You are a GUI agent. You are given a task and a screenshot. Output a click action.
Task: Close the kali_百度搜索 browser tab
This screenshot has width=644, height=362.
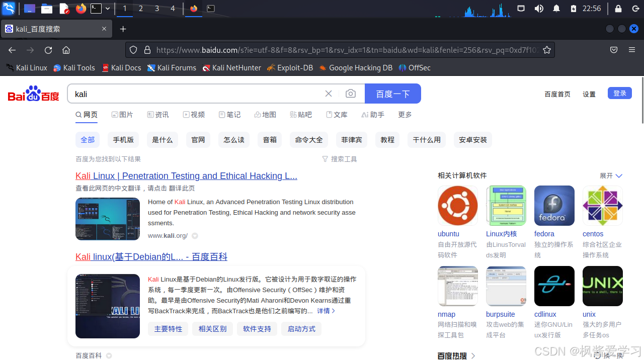(x=104, y=29)
